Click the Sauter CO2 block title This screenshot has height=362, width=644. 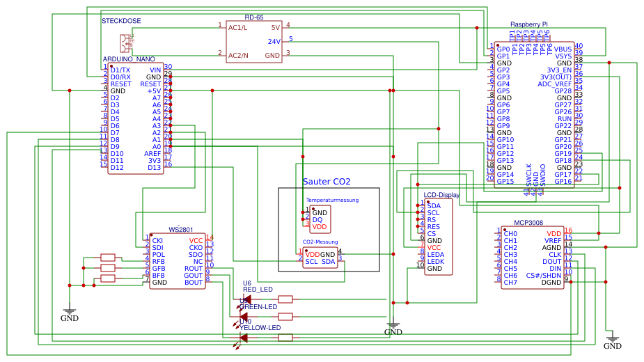(327, 182)
